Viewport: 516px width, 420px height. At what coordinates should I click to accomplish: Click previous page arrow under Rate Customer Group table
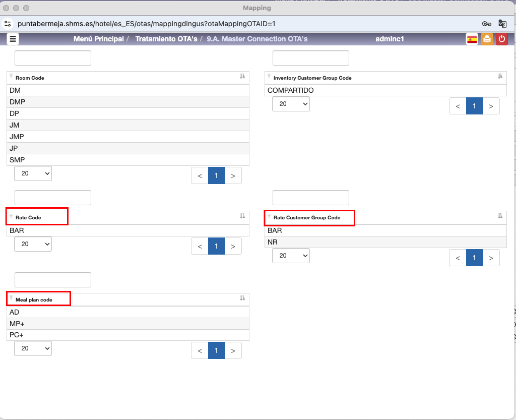(x=458, y=258)
